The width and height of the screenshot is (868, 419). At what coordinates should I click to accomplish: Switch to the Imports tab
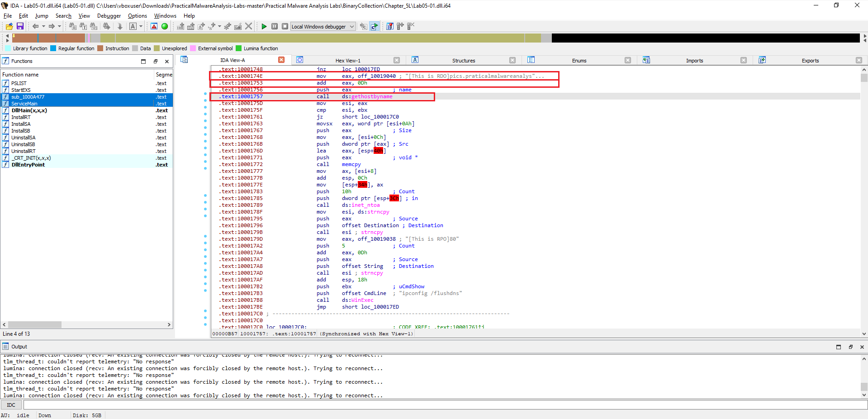695,60
